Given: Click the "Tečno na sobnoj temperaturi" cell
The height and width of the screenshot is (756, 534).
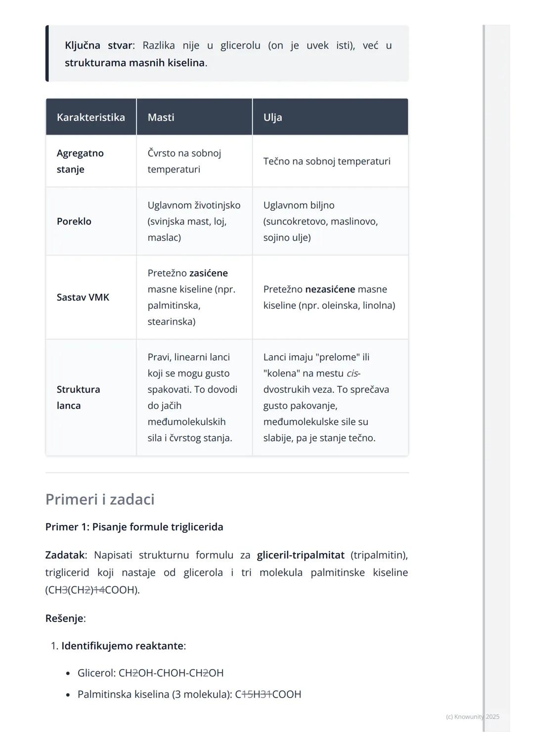Looking at the screenshot, I should (327, 161).
